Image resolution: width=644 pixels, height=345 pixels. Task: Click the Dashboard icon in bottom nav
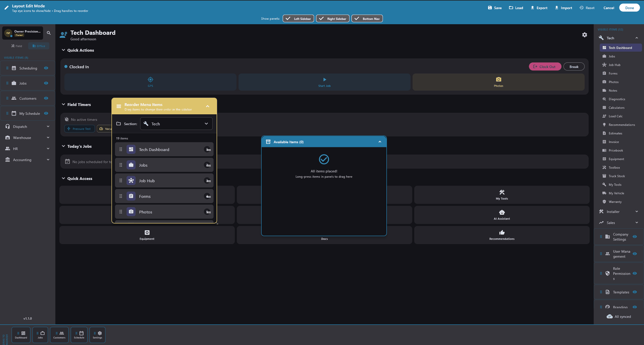point(23,333)
